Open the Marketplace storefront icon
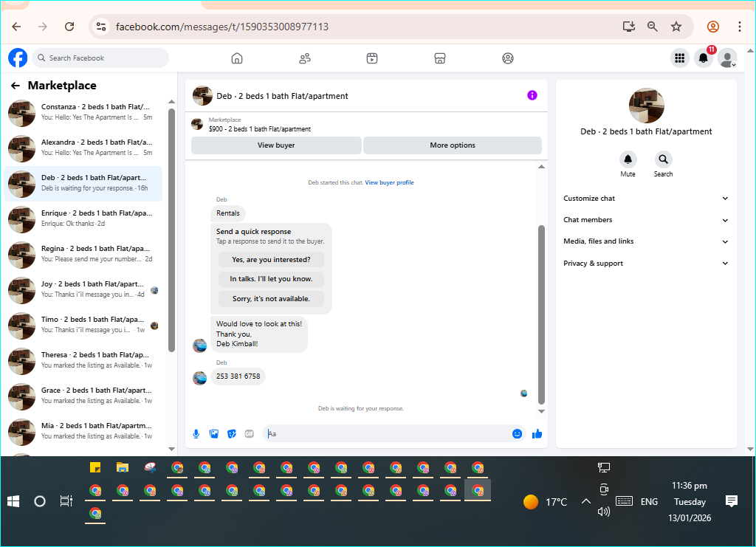 440,58
